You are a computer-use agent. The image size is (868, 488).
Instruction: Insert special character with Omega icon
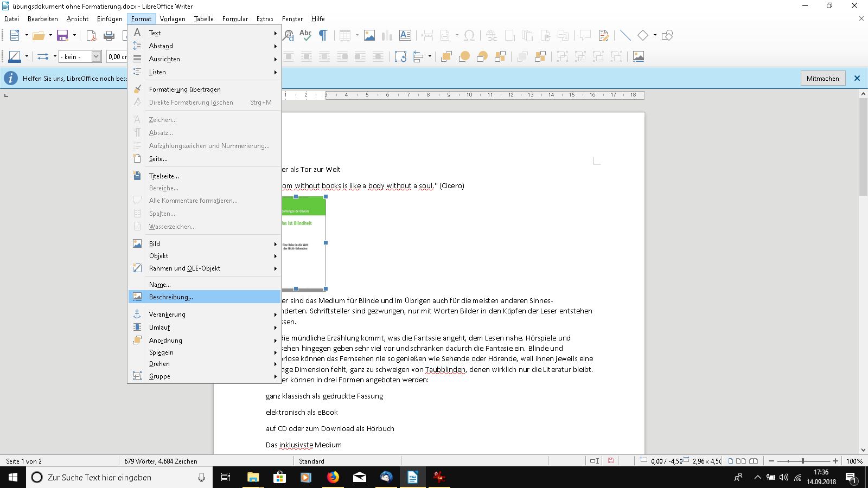469,36
